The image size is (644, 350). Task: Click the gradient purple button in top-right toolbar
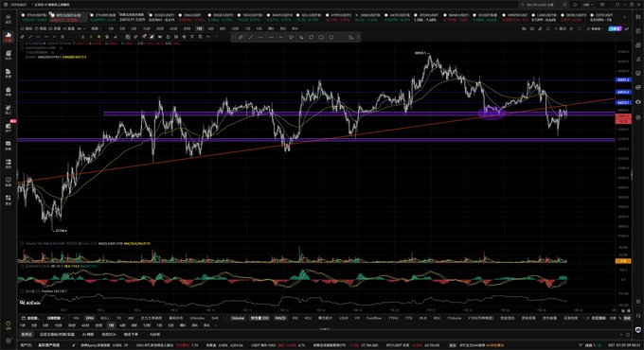(x=615, y=28)
